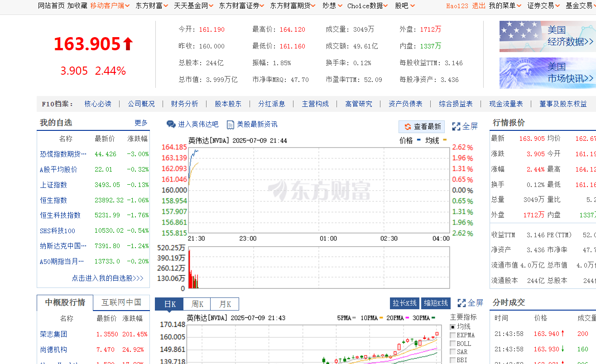Click fullscreen icon above the intraday chart
The image size is (596, 364).
[x=456, y=126]
